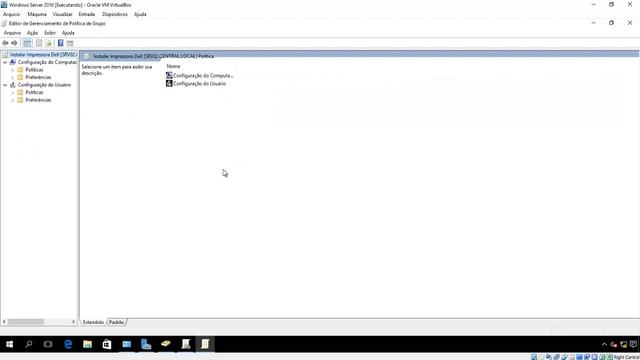The height and width of the screenshot is (360, 640).
Task: Open VirtualBox Dispositivos menu
Action: [115, 14]
